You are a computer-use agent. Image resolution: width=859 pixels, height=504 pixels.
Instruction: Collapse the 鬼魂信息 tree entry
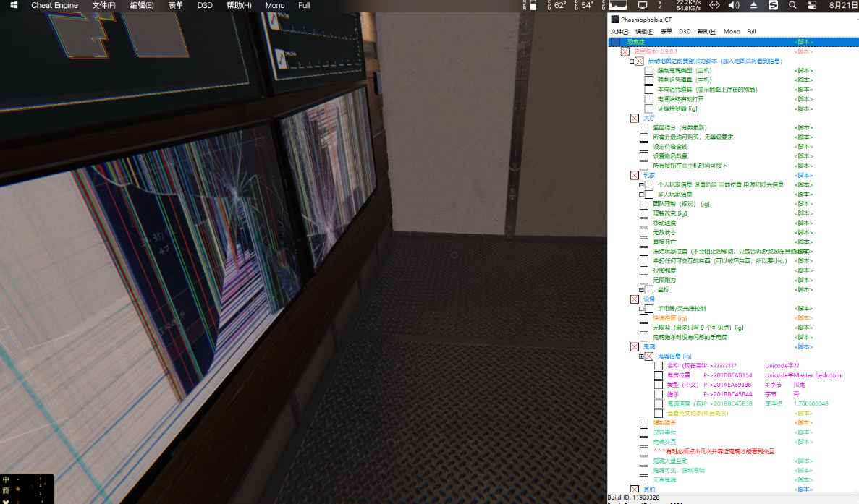[640, 356]
